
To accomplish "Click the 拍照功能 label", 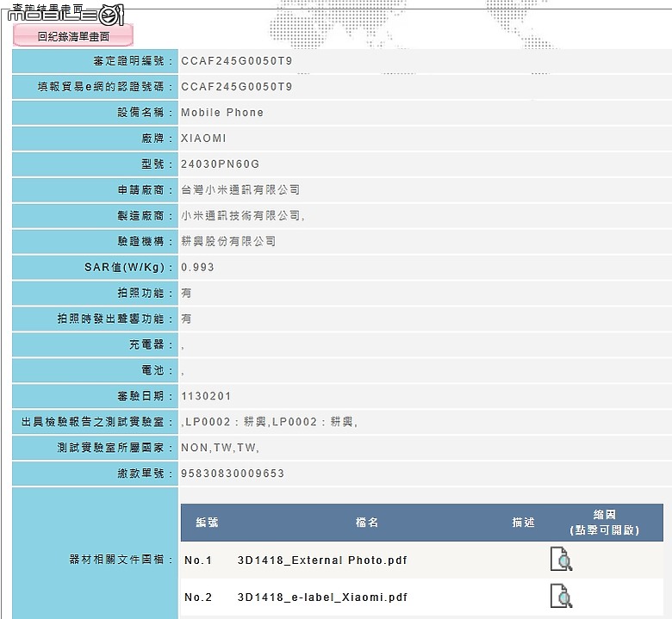I will (145, 293).
